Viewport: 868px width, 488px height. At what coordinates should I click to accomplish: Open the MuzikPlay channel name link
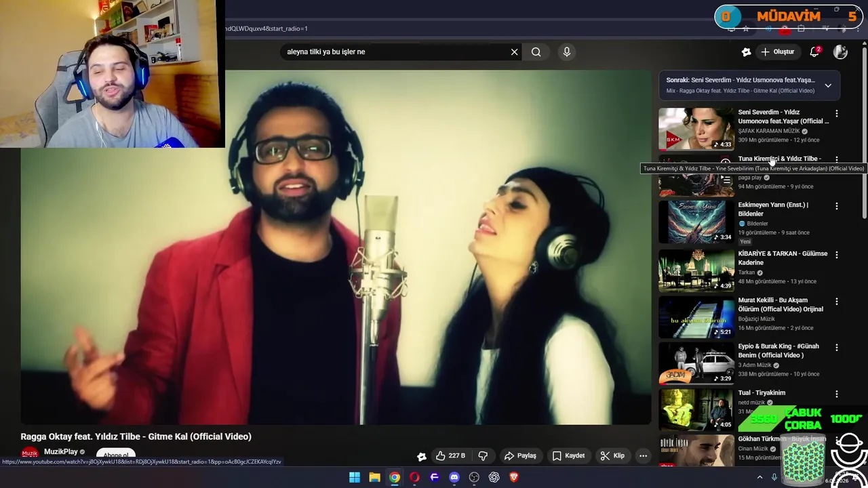pos(61,451)
